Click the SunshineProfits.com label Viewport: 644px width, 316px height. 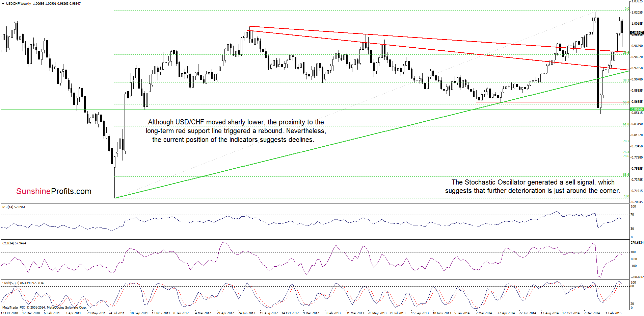[x=54, y=191]
